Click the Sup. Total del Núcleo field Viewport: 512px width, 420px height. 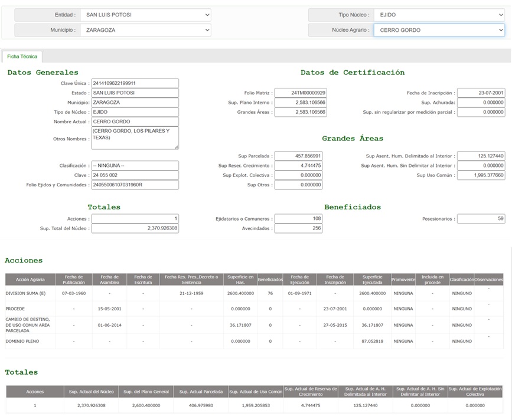pos(135,228)
